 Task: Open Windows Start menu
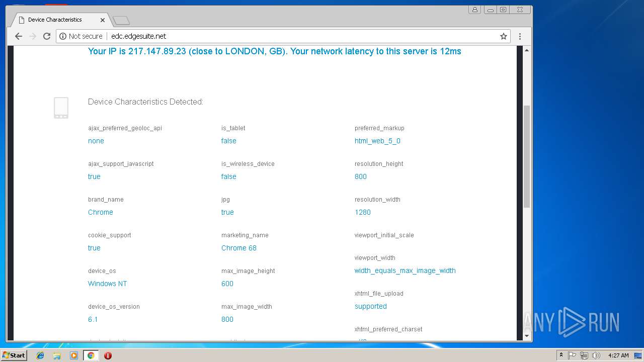click(14, 355)
